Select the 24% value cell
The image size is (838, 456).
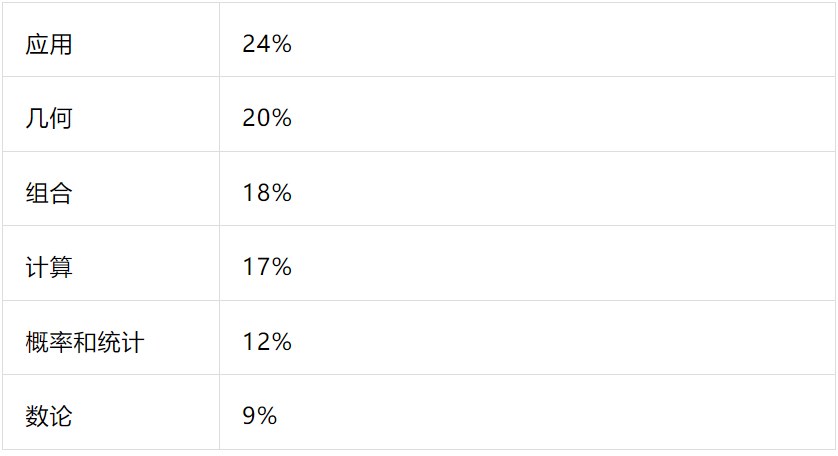[266, 45]
